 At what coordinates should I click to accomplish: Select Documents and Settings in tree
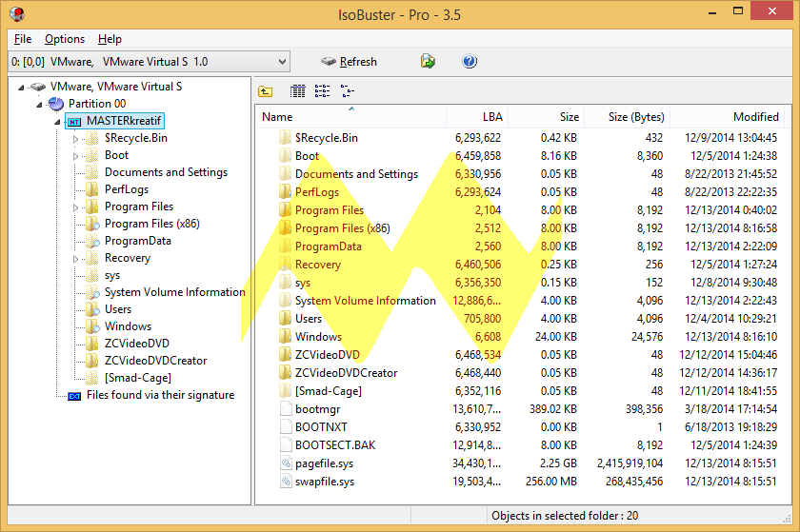coord(166,172)
